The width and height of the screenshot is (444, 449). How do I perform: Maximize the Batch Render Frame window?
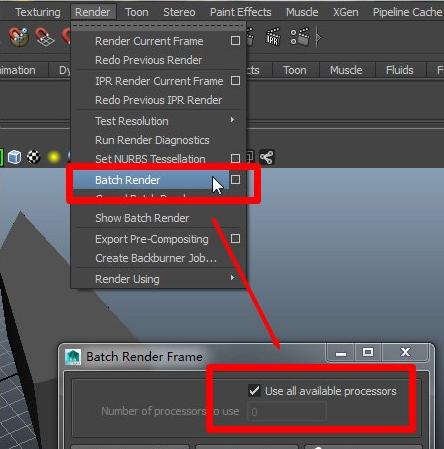click(x=368, y=353)
